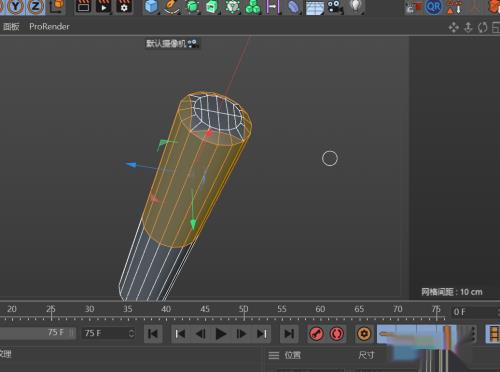Viewport: 500px width, 372px height.
Task: Click the red record active objects button
Action: click(x=316, y=334)
